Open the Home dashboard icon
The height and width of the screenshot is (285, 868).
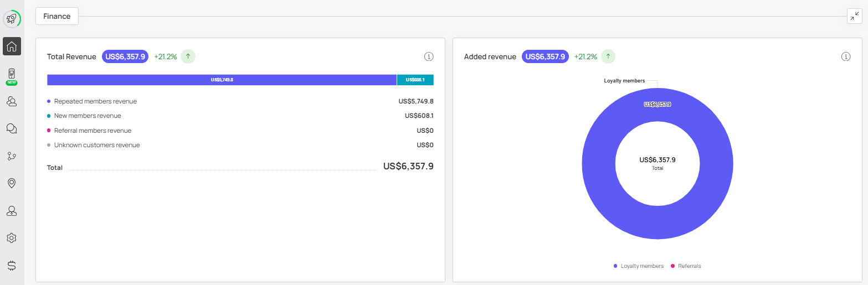(x=12, y=46)
